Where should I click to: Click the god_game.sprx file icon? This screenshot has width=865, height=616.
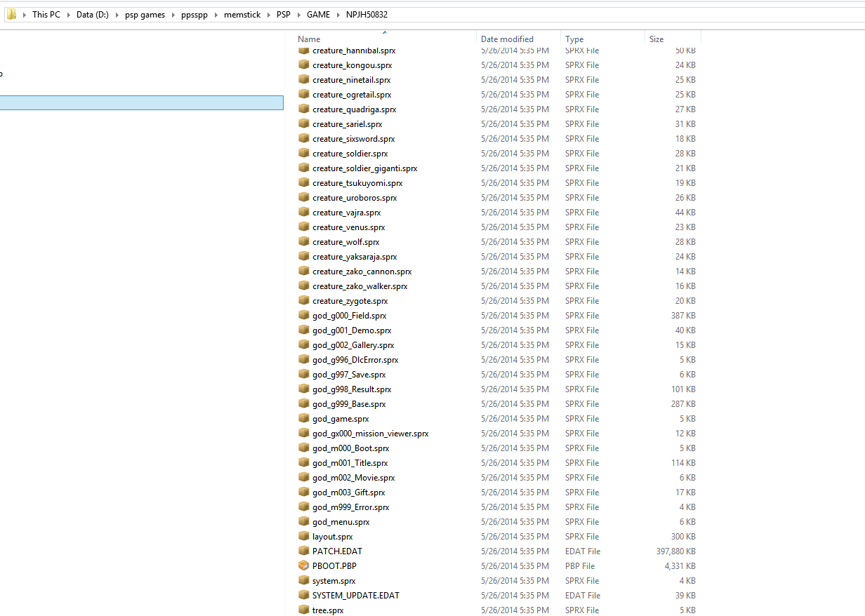pyautogui.click(x=303, y=418)
